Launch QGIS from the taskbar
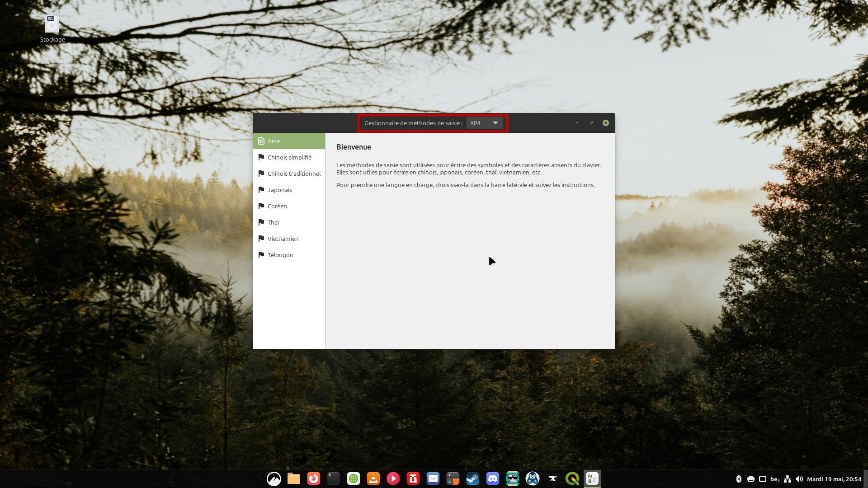This screenshot has width=868, height=488. click(572, 479)
